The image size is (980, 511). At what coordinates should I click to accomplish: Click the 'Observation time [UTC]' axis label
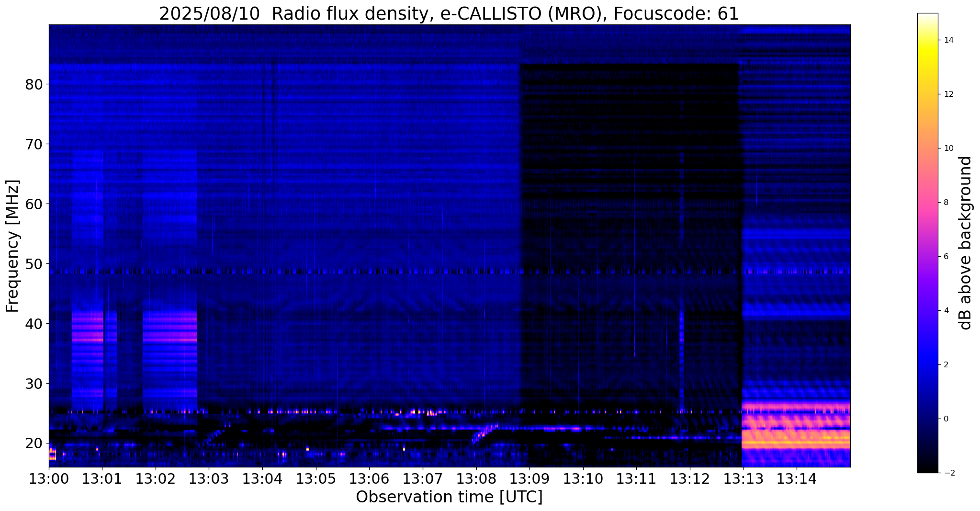449,497
